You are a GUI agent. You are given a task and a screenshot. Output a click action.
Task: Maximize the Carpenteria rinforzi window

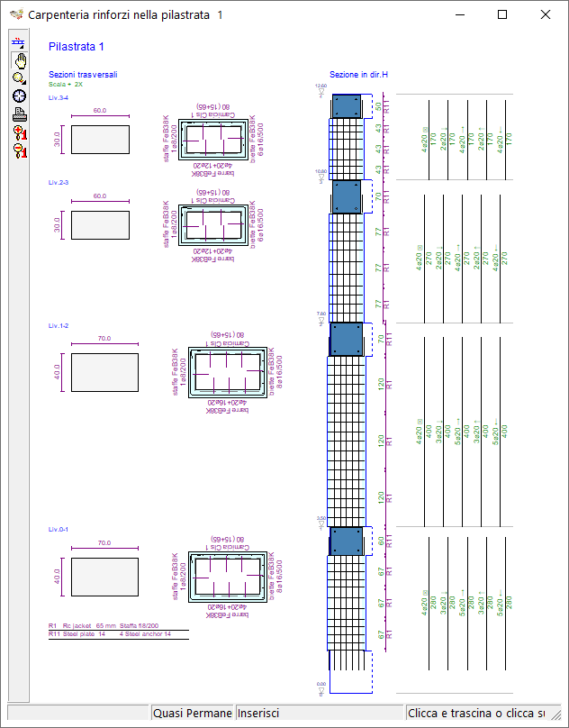point(502,14)
